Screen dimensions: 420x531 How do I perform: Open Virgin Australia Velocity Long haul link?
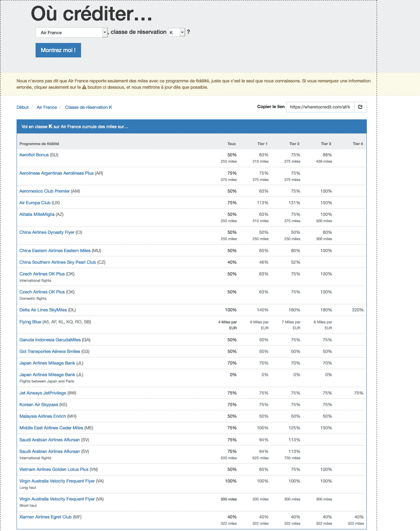coord(57,481)
